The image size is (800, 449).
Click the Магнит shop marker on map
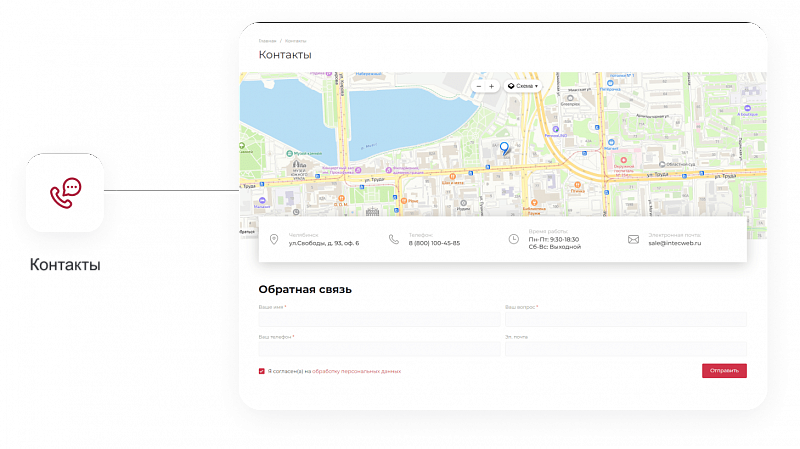[x=611, y=142]
